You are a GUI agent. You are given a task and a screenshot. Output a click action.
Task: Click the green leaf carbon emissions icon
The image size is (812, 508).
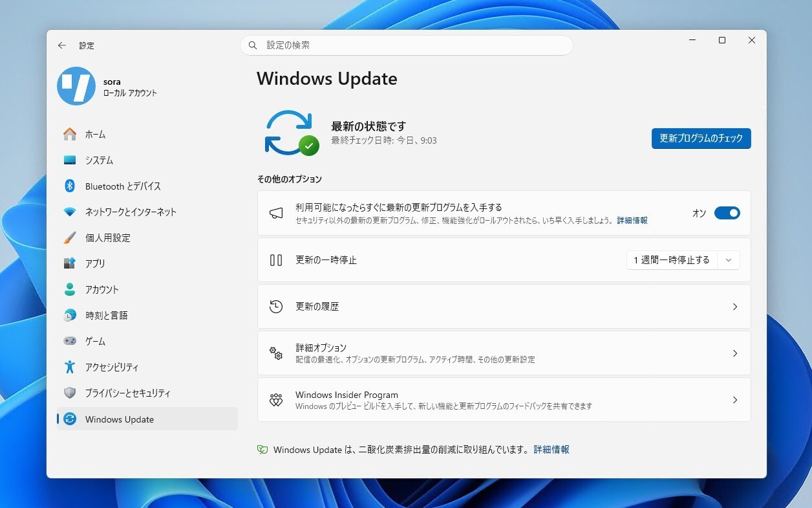point(262,450)
